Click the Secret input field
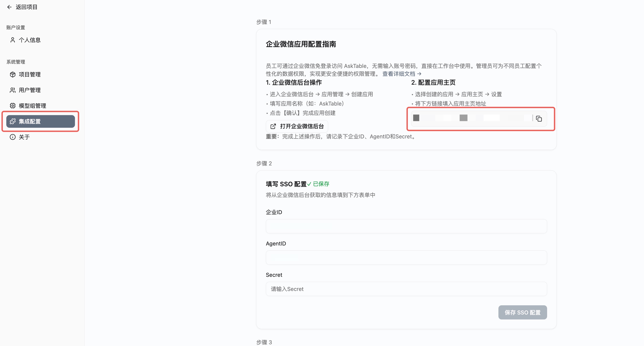644x346 pixels. [406, 289]
